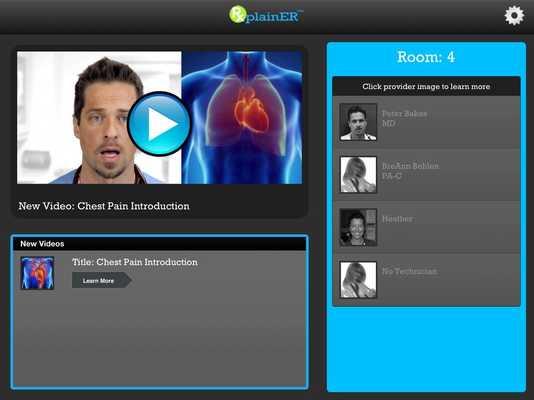The height and width of the screenshot is (400, 534).
Task: Click the 'Room: 4' heading
Action: [x=426, y=57]
